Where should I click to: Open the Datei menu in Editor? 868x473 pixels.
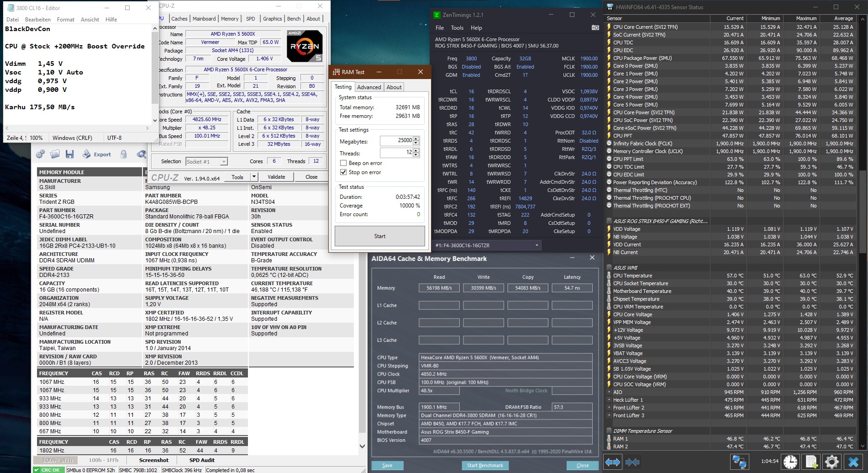pyautogui.click(x=13, y=20)
